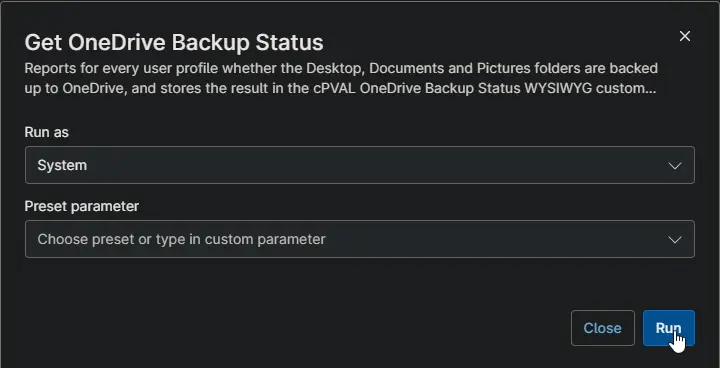Screen dimensions: 720x368
Task: Click the Preset parameter field label
Action: (x=81, y=206)
